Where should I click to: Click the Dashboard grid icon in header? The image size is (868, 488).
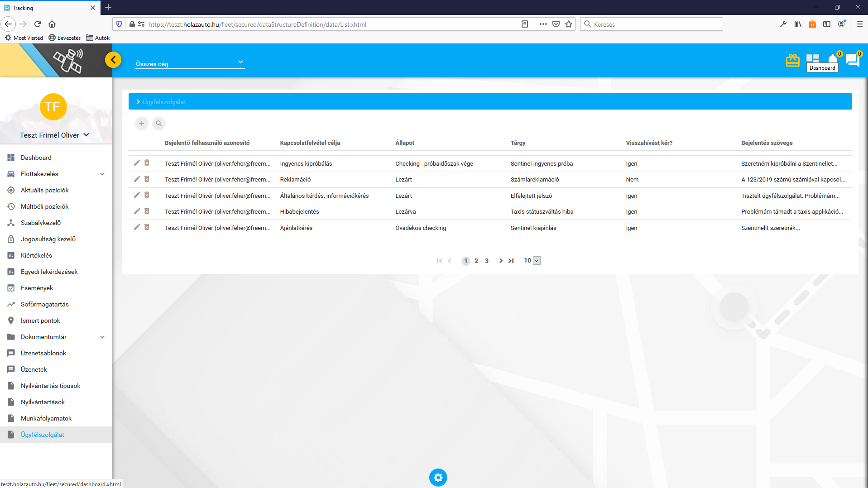[813, 58]
